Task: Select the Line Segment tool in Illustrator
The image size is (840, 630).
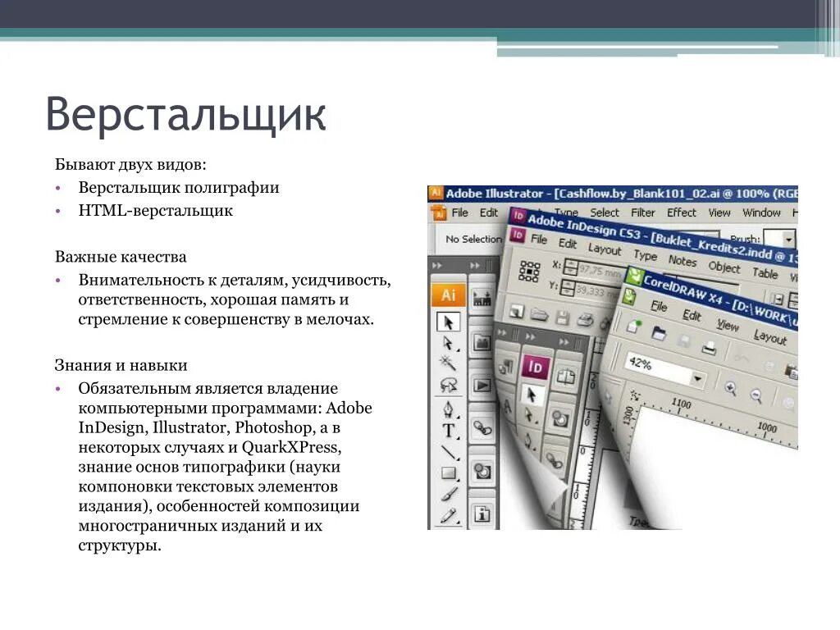Action: pos(449,452)
